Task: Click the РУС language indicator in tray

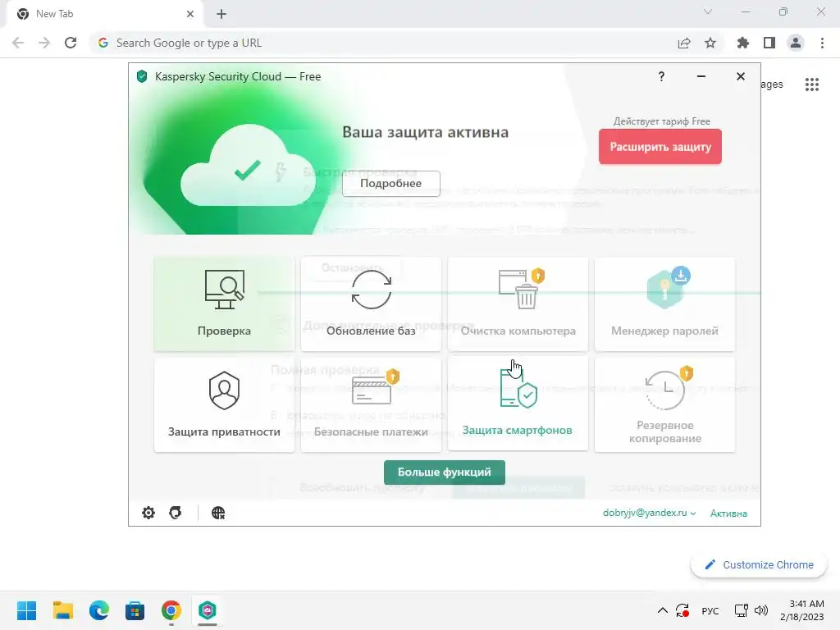Action: point(710,610)
